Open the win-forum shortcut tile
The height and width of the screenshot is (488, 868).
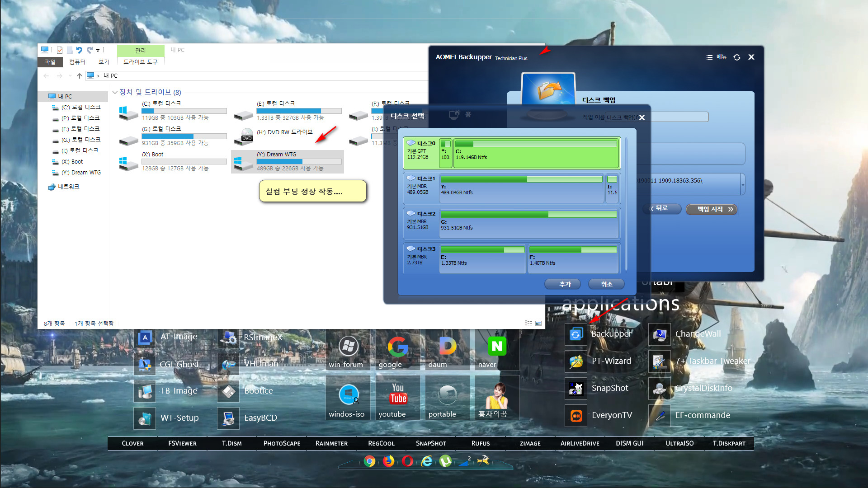pos(348,350)
